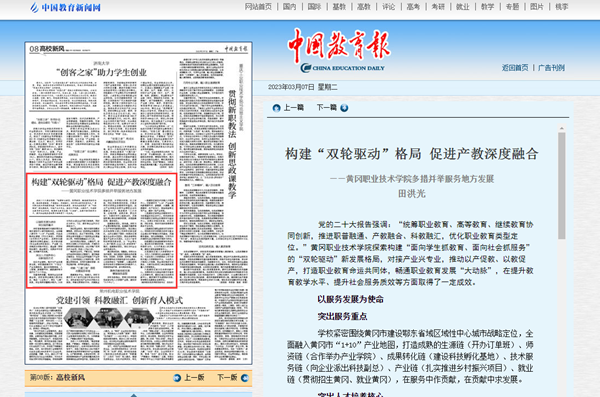Screen dimensions: 600x397
Task: Open the 评论 section
Action: (388, 7)
